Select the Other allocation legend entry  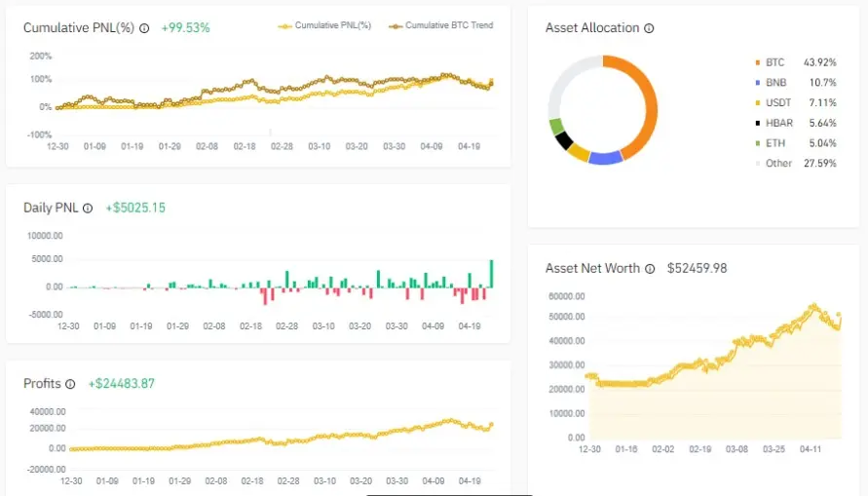[x=796, y=164]
